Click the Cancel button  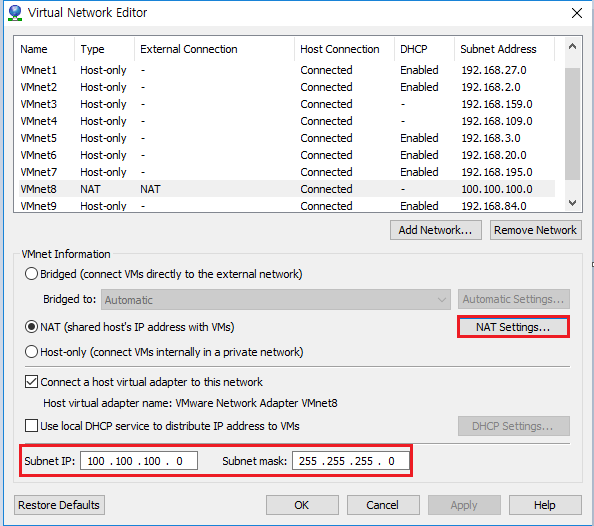(x=383, y=505)
